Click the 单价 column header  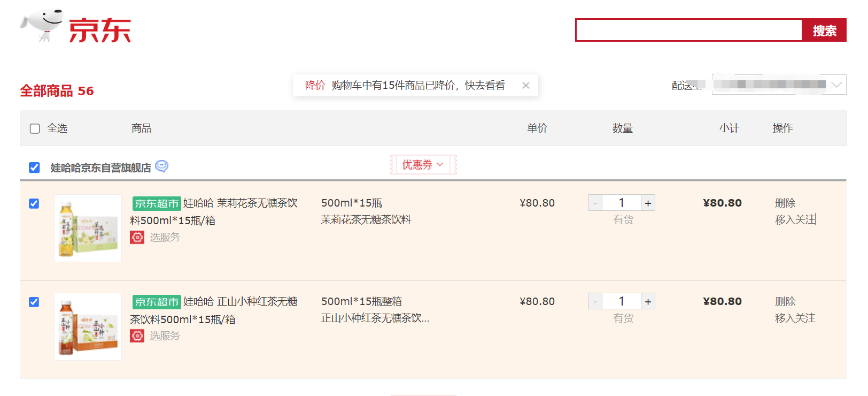tap(537, 128)
